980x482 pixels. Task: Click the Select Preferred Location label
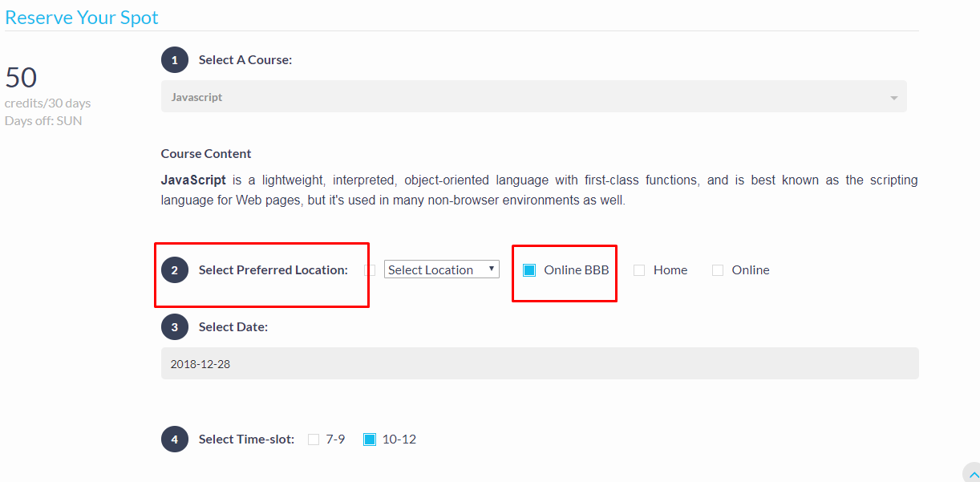pyautogui.click(x=273, y=270)
